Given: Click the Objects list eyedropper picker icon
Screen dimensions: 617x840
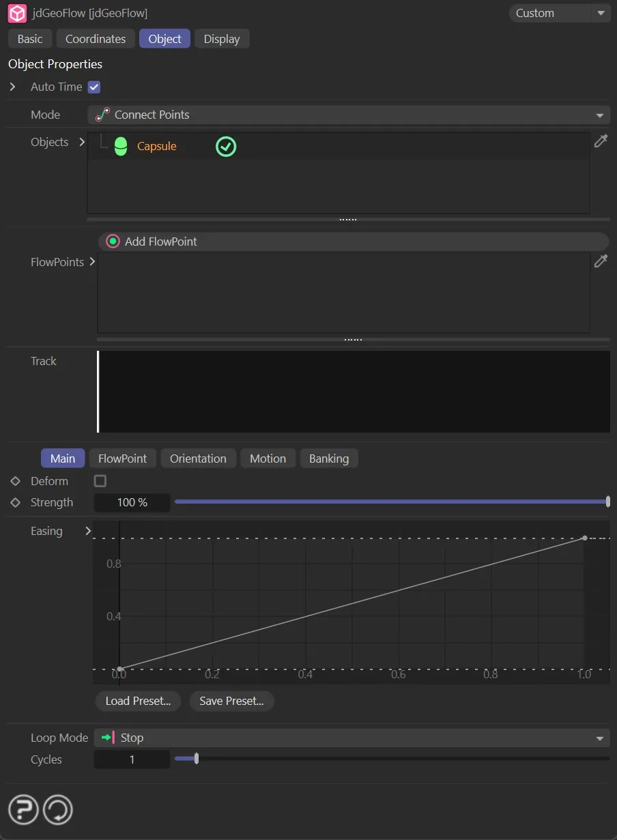Looking at the screenshot, I should pyautogui.click(x=601, y=141).
